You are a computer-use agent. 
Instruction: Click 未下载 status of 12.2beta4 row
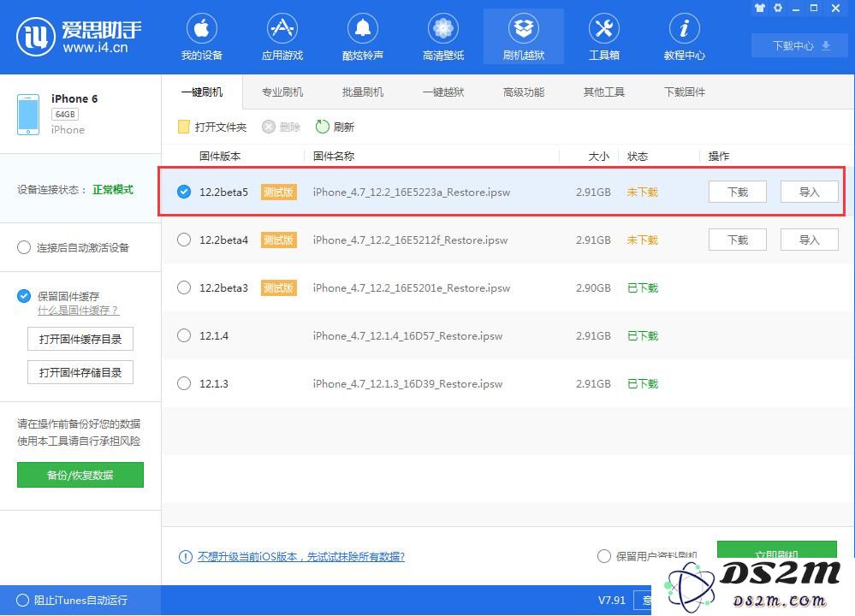click(x=643, y=240)
